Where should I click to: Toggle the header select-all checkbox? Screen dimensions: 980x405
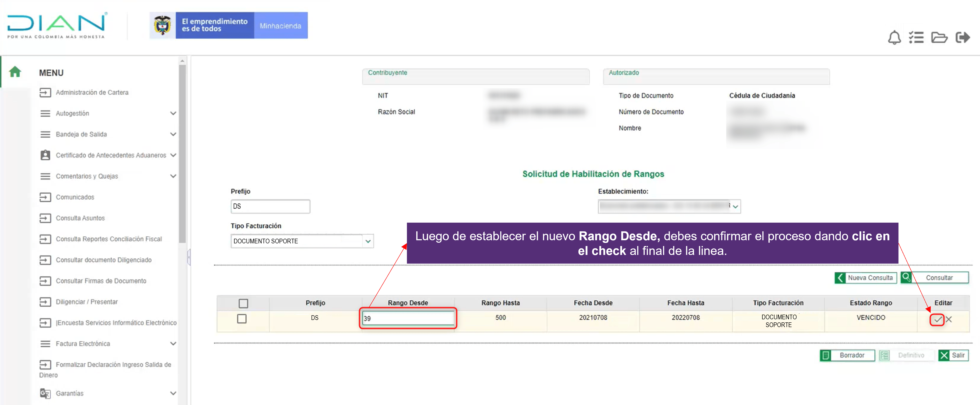click(x=243, y=303)
